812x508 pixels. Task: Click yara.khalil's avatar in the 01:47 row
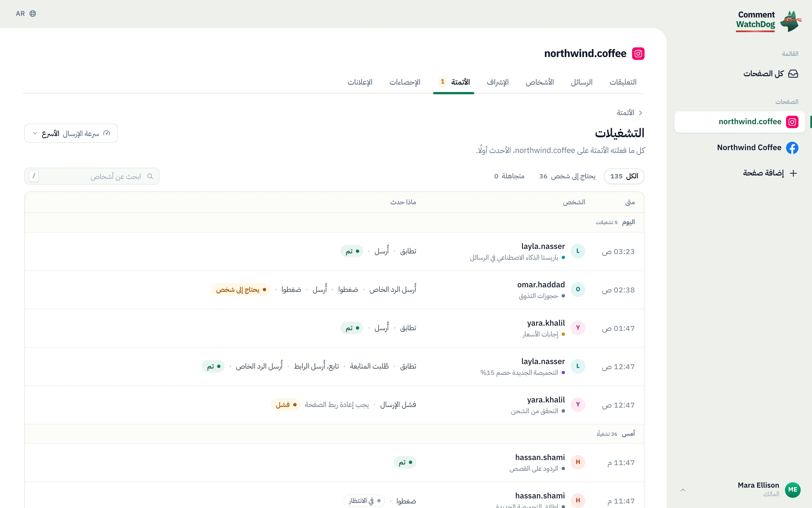coord(578,328)
